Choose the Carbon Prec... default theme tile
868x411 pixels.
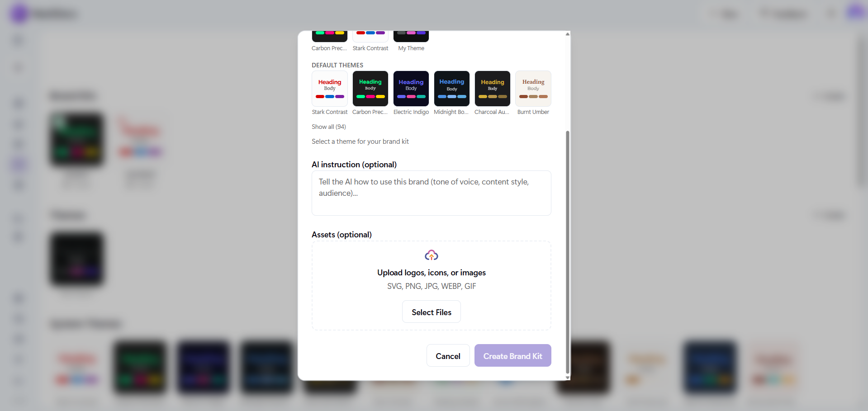point(370,89)
